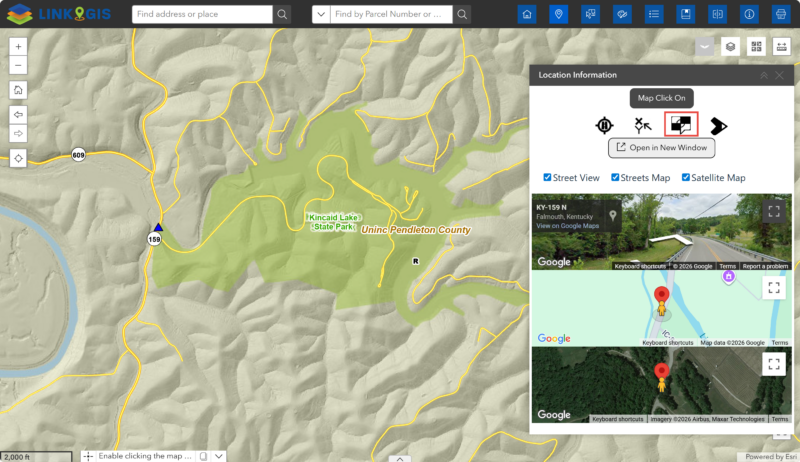Viewport: 800px width, 462px height.
Task: Expand the gray chevron toolbar toggle
Action: pyautogui.click(x=706, y=46)
